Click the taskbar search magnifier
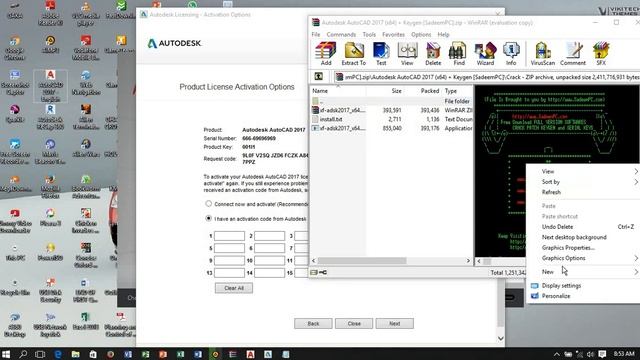This screenshot has height=360, width=640. click(x=23, y=354)
